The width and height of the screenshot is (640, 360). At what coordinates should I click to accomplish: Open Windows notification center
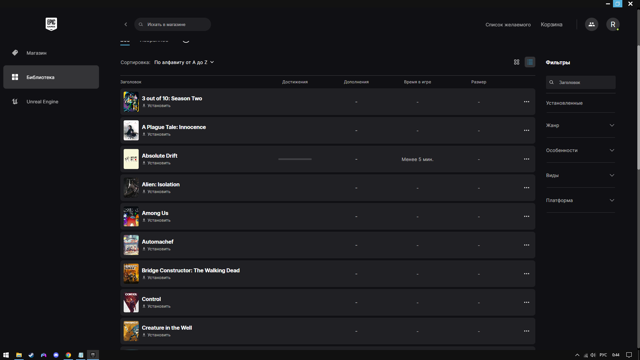(629, 355)
